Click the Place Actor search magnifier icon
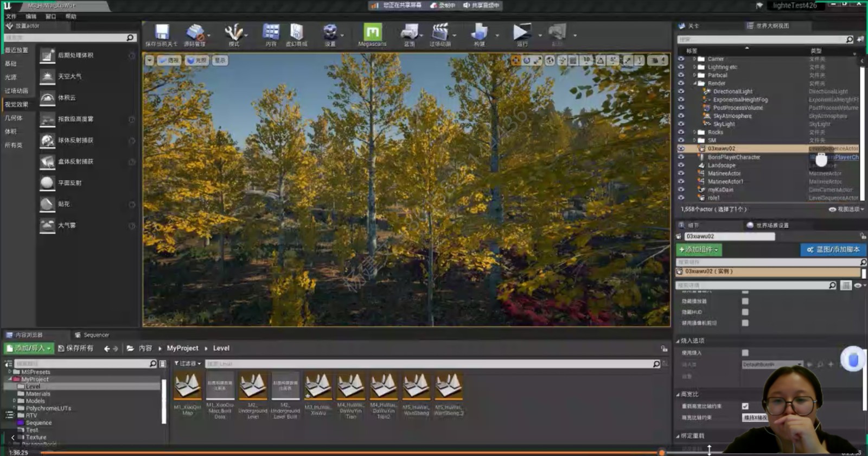868x456 pixels. (130, 37)
